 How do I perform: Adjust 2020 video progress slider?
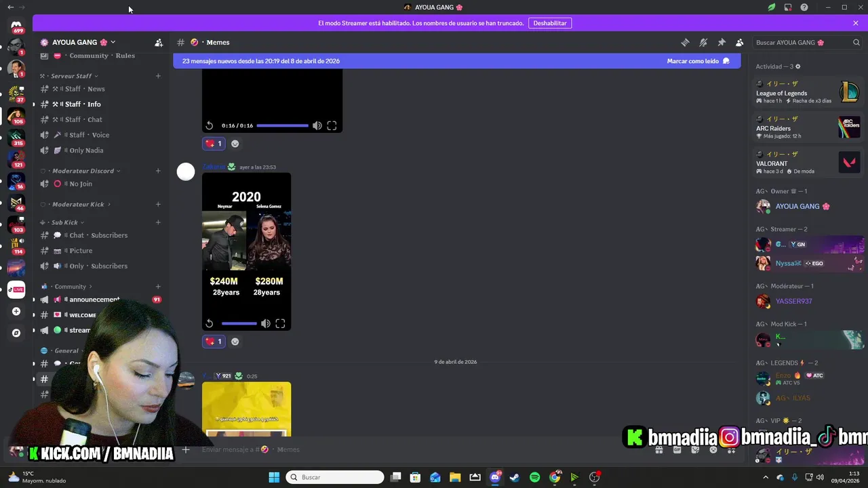click(239, 324)
